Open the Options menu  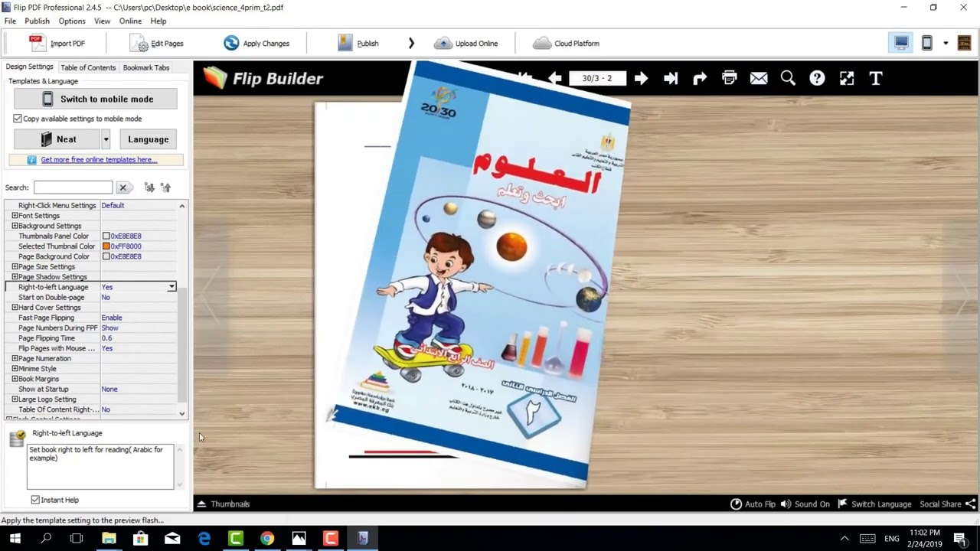72,21
